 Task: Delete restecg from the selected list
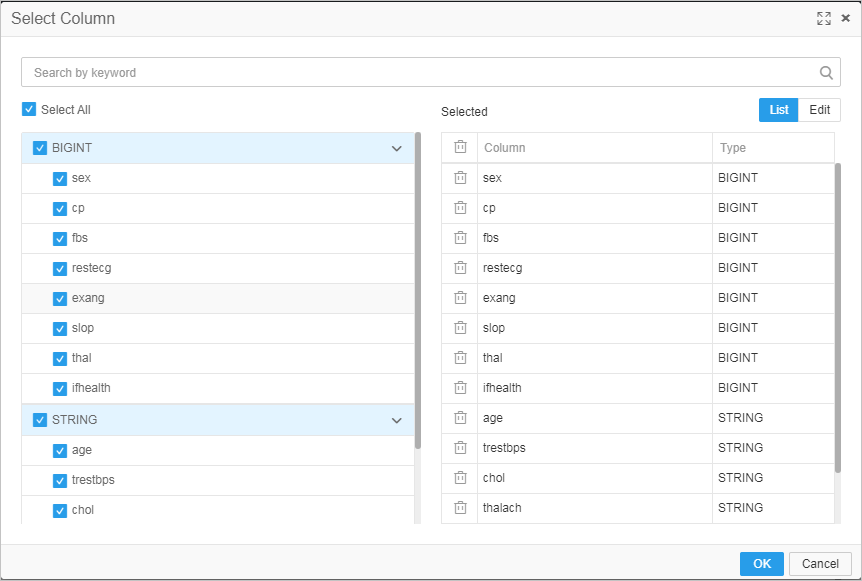(460, 268)
